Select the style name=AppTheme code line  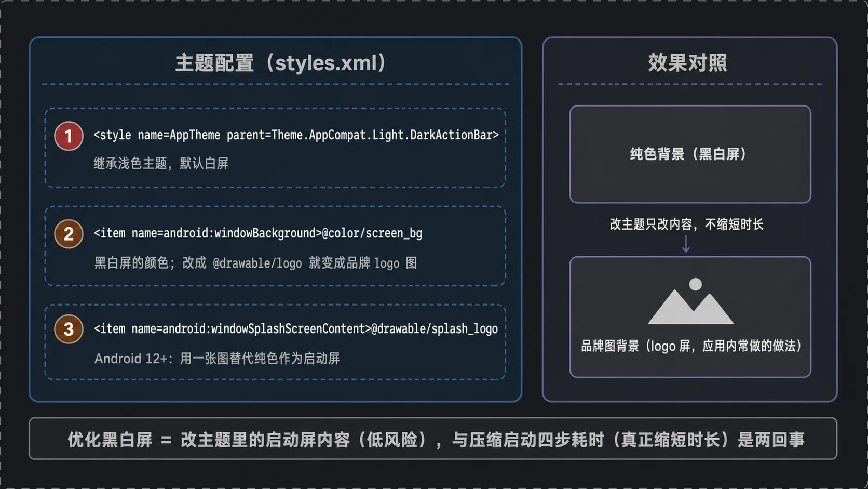pos(296,135)
